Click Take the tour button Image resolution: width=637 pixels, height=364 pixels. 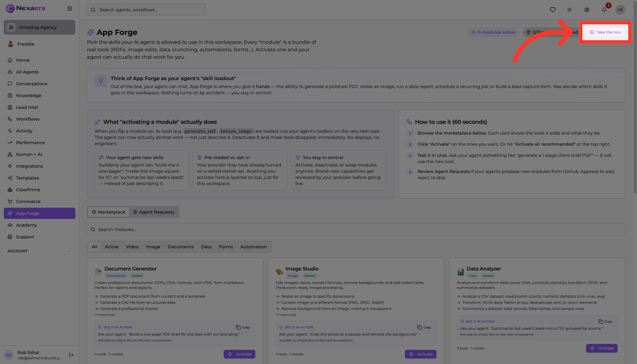[x=605, y=32]
